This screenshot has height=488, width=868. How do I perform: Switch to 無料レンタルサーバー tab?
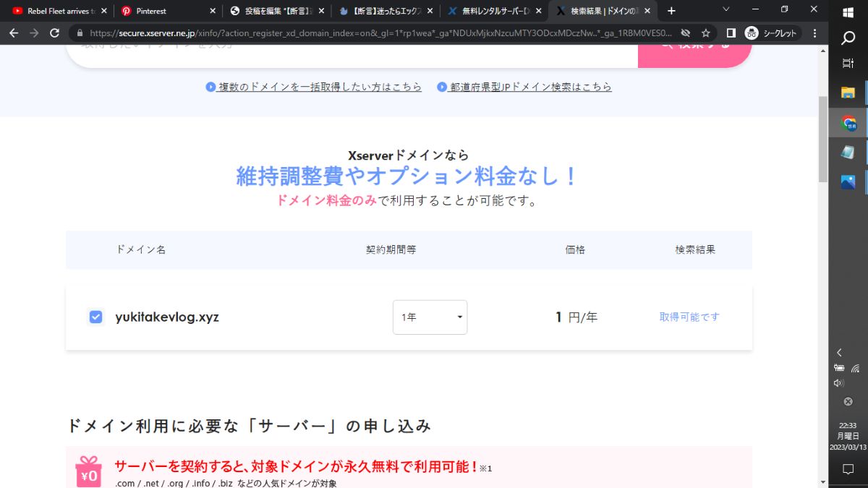(x=495, y=11)
